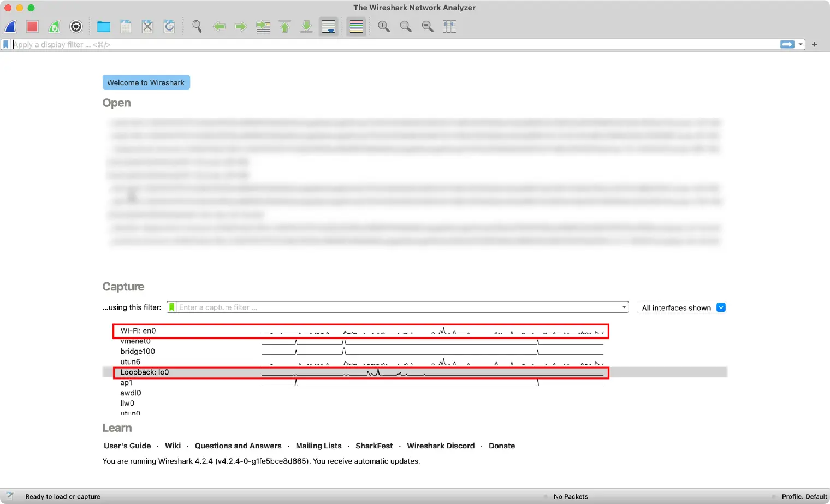
Task: Open the Donate link
Action: pos(502,446)
